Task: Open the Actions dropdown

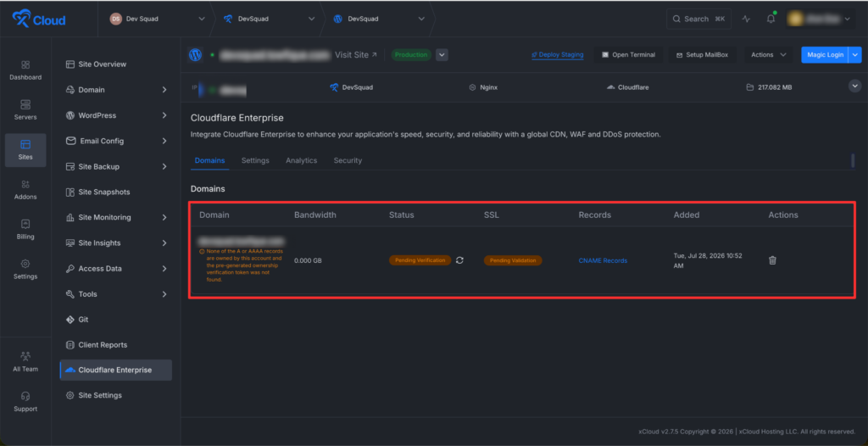Action: point(768,55)
